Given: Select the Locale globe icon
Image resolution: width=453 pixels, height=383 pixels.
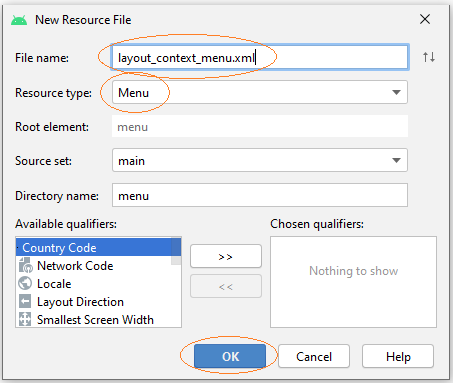Looking at the screenshot, I should pos(25,284).
